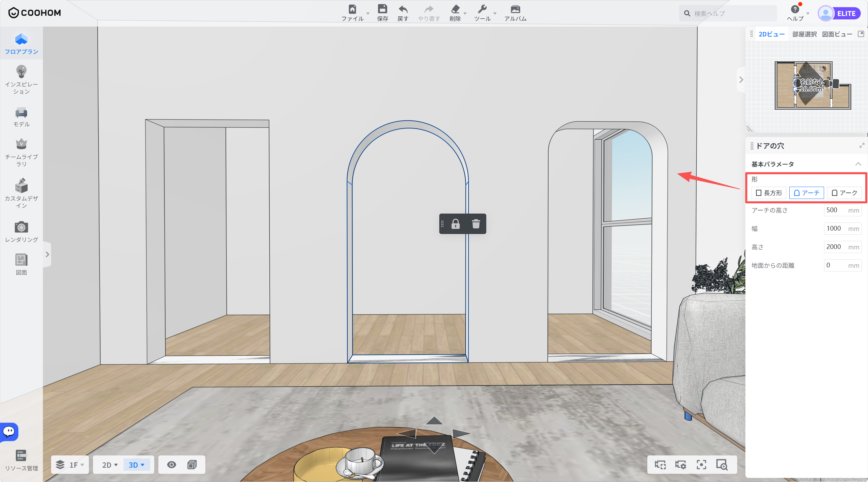Expand the ドアの穴 panel with corner icon
Viewport: 868px width, 482px height.
pos(862,145)
